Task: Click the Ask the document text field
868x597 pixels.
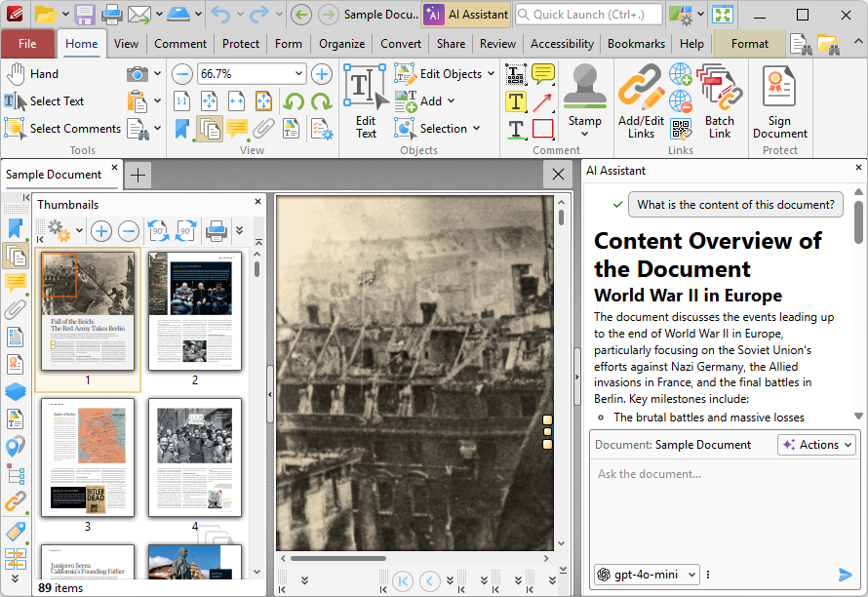Action: coord(724,509)
